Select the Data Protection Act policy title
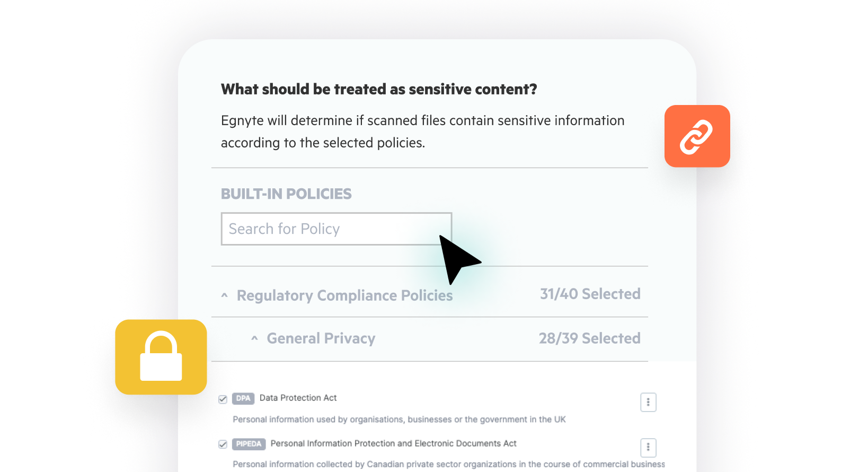 (x=298, y=398)
